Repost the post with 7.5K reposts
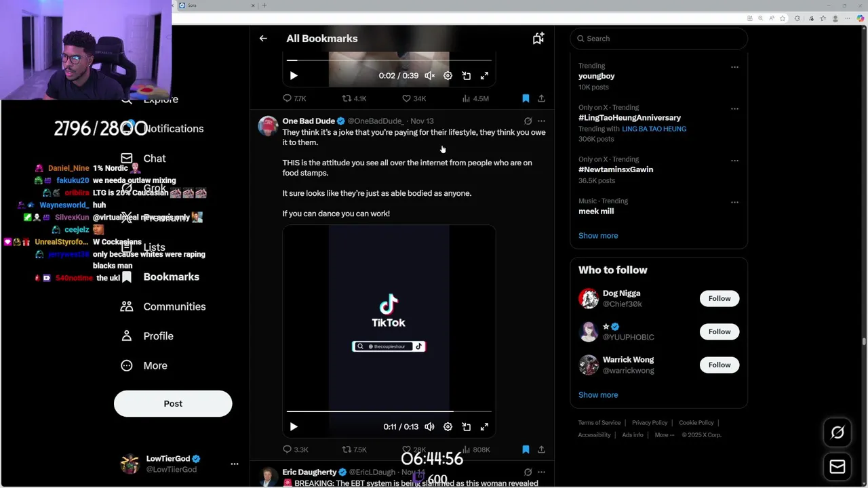868x488 pixels. [x=354, y=449]
